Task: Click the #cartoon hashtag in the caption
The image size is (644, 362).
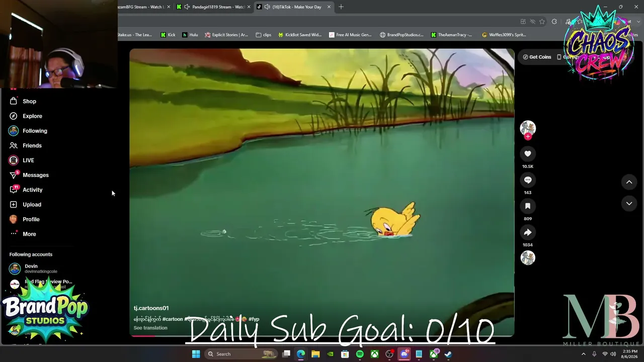Action: (x=173, y=319)
